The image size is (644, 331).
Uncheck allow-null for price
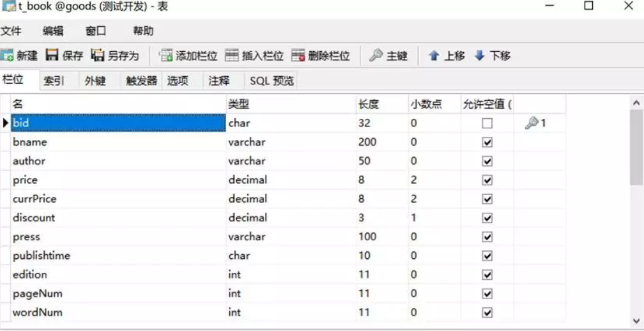coord(487,180)
